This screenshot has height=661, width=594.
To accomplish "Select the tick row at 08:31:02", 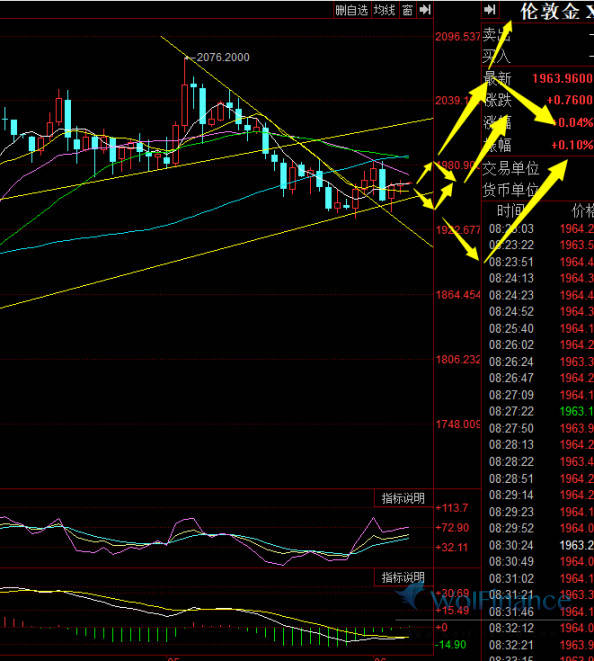I will (x=541, y=578).
